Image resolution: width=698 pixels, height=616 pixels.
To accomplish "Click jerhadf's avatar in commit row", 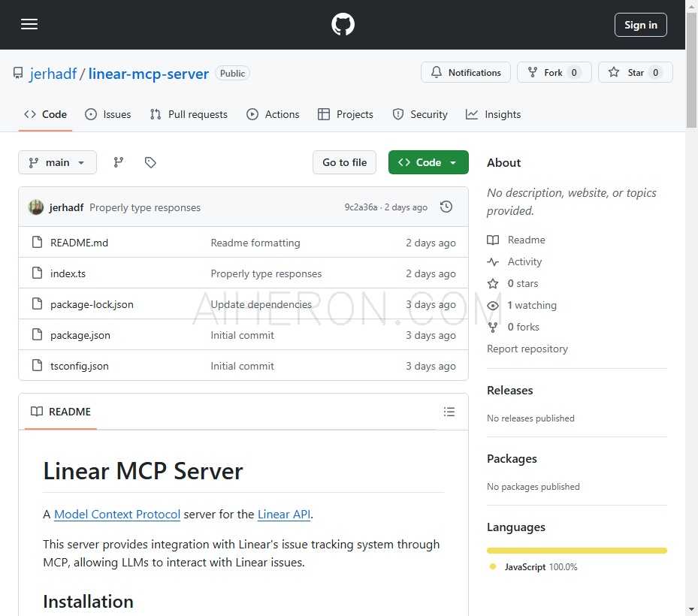I will point(36,207).
